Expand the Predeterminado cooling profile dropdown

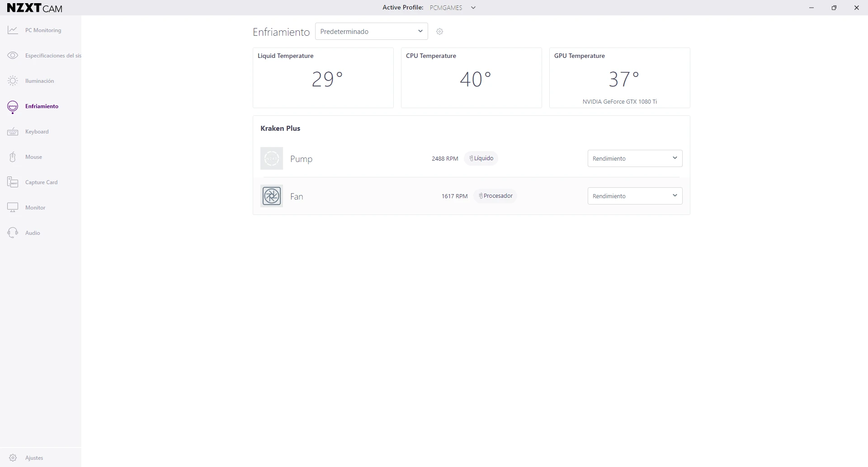(x=372, y=32)
